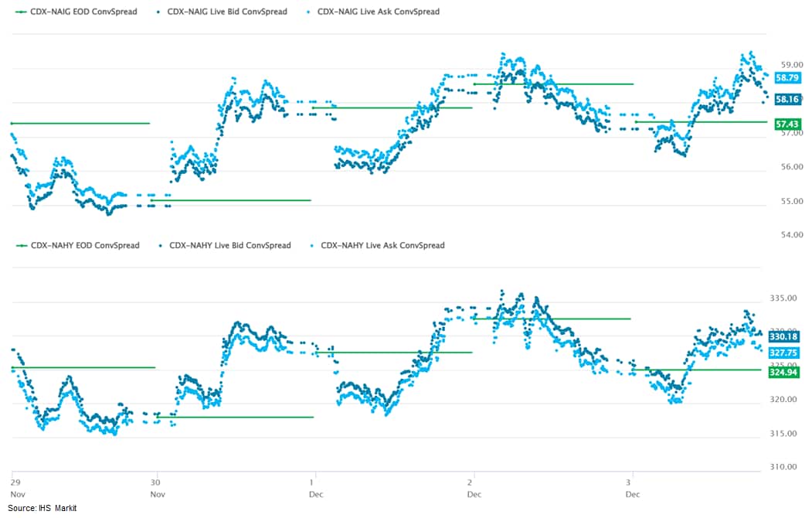Click the 2 Dec date axis label
812x518 pixels.
click(474, 487)
